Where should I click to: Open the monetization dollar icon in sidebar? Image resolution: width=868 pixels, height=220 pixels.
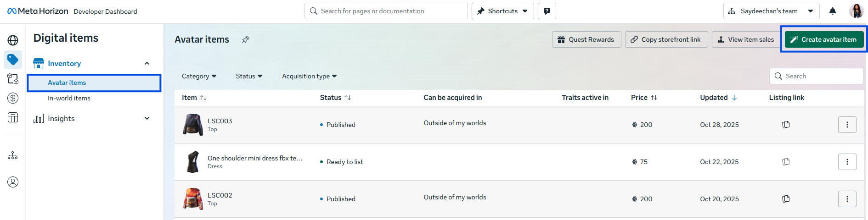13,98
